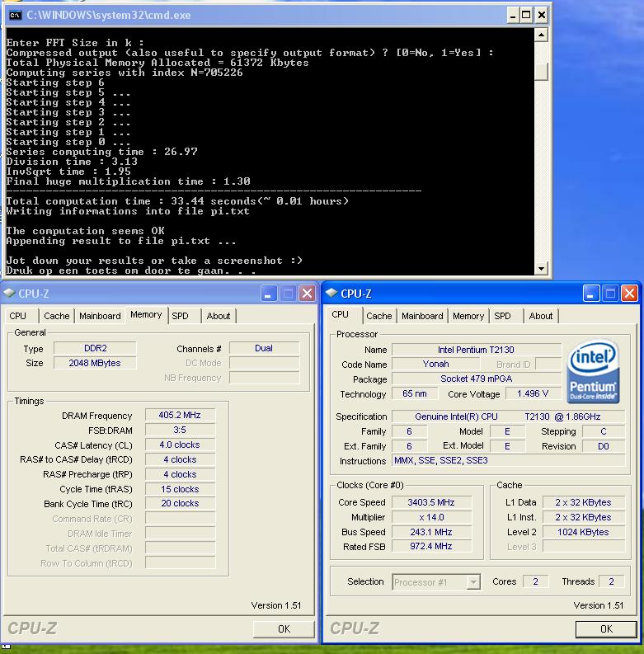
Task: Click instructions field MMX, SSE, SSE2, SSE3
Action: pyautogui.click(x=508, y=460)
